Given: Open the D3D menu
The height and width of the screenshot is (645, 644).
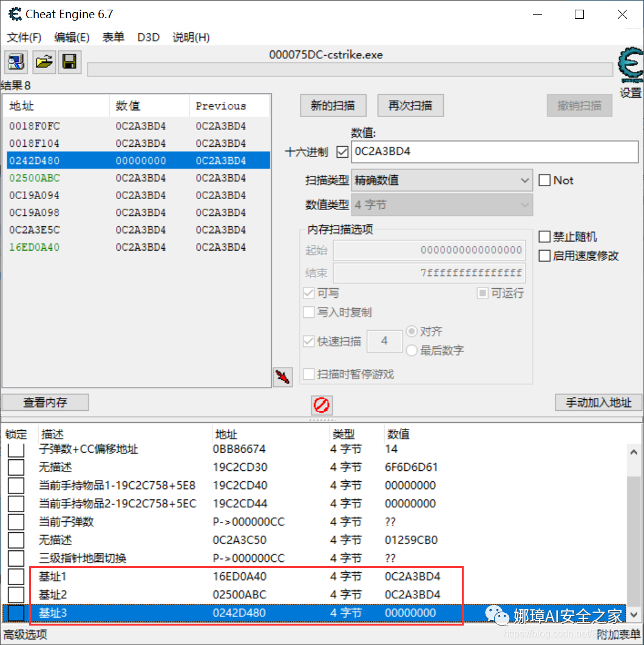Looking at the screenshot, I should (x=148, y=38).
